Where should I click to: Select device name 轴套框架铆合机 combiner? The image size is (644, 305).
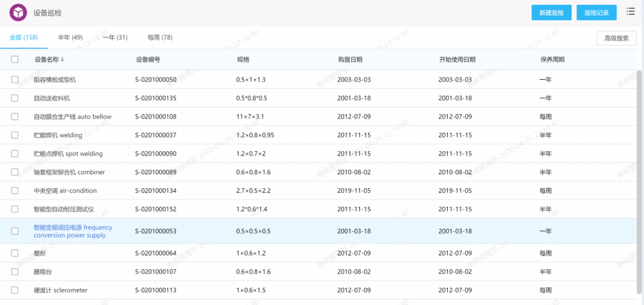pos(69,172)
